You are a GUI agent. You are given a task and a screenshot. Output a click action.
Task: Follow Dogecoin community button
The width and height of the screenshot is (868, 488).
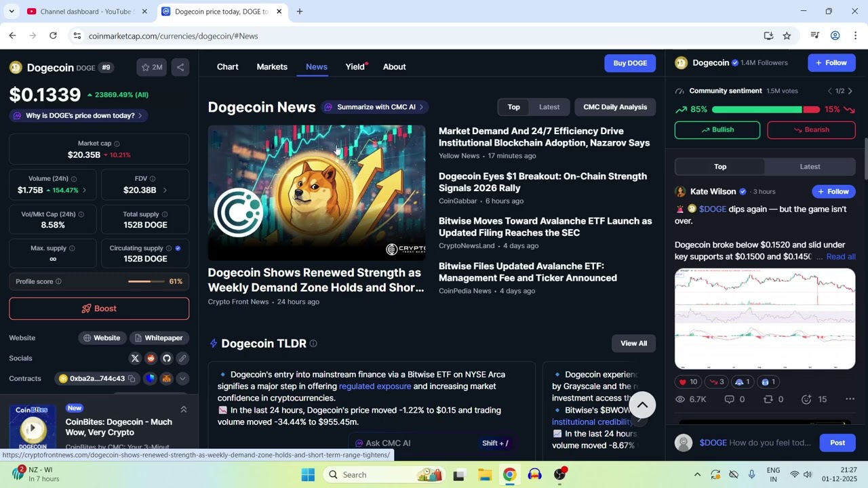click(831, 63)
